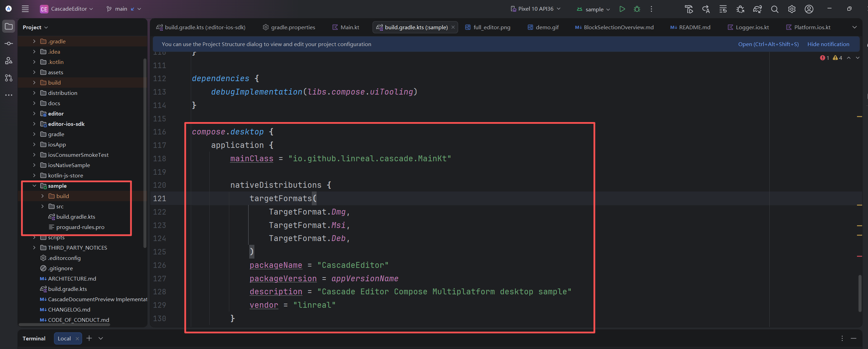Click Hide notification link

tap(828, 44)
